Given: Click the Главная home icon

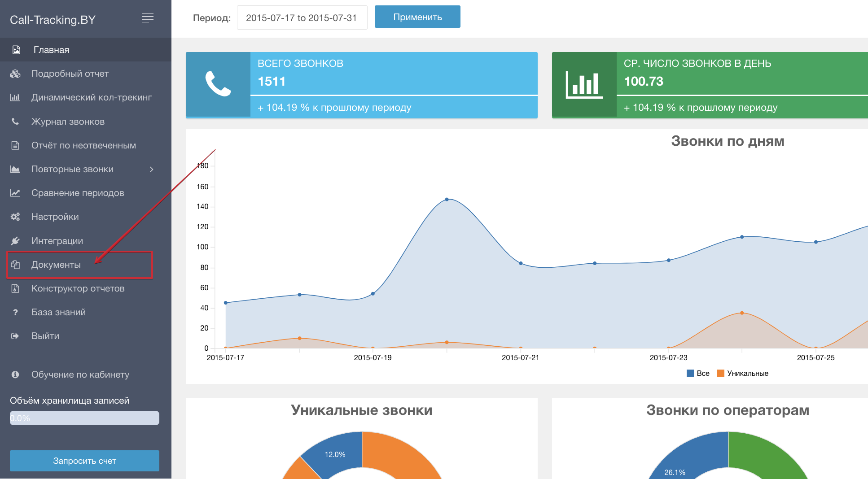Looking at the screenshot, I should click(x=16, y=50).
